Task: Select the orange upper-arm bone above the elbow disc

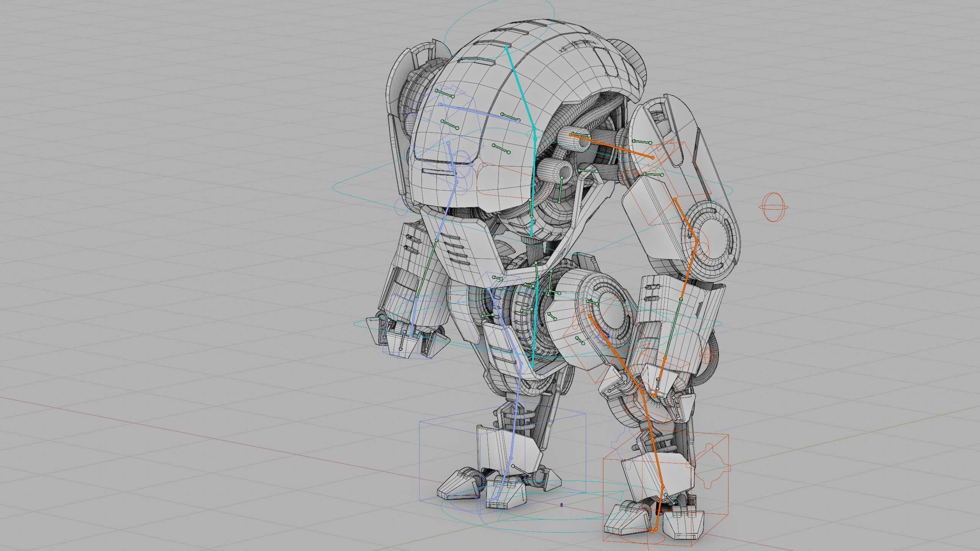Action: tap(686, 220)
